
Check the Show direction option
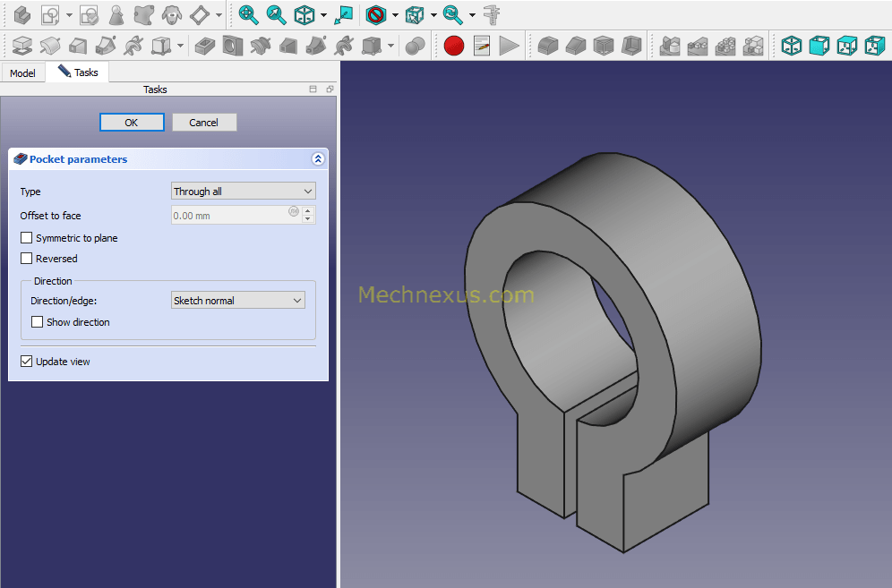[38, 322]
